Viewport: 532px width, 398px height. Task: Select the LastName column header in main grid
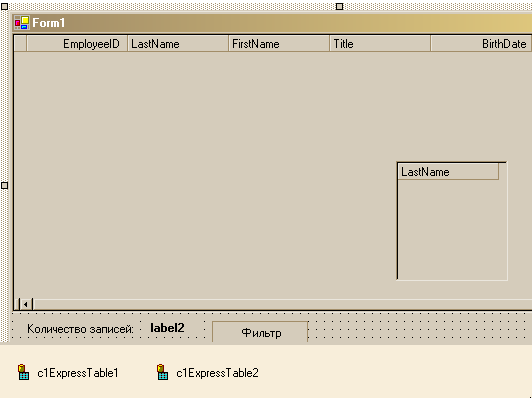click(x=178, y=44)
